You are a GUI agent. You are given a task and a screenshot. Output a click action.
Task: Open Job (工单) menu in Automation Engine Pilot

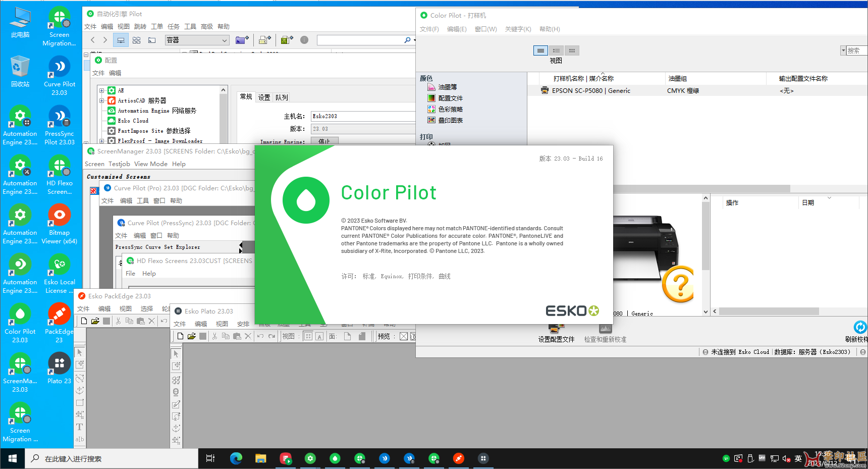click(x=157, y=27)
